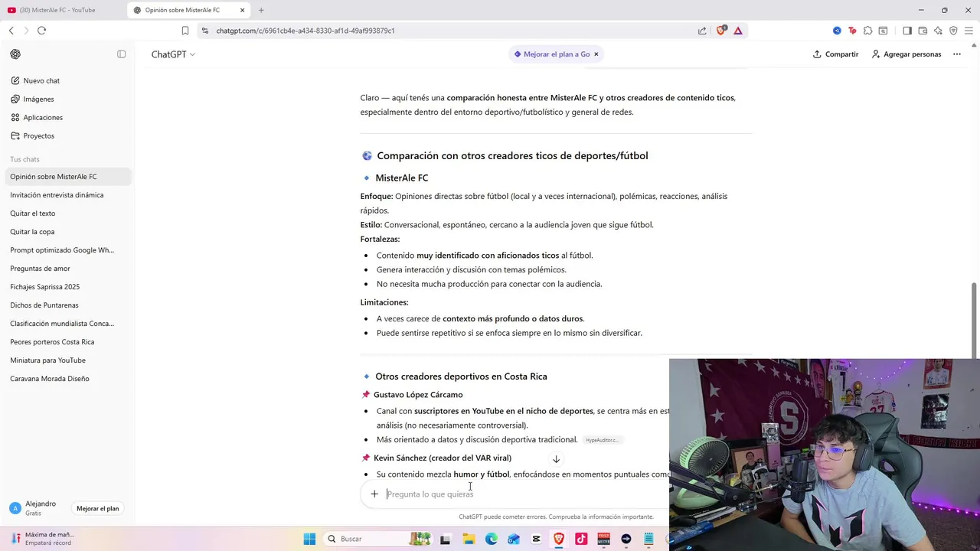Open the browser hamburger menu

click(969, 31)
